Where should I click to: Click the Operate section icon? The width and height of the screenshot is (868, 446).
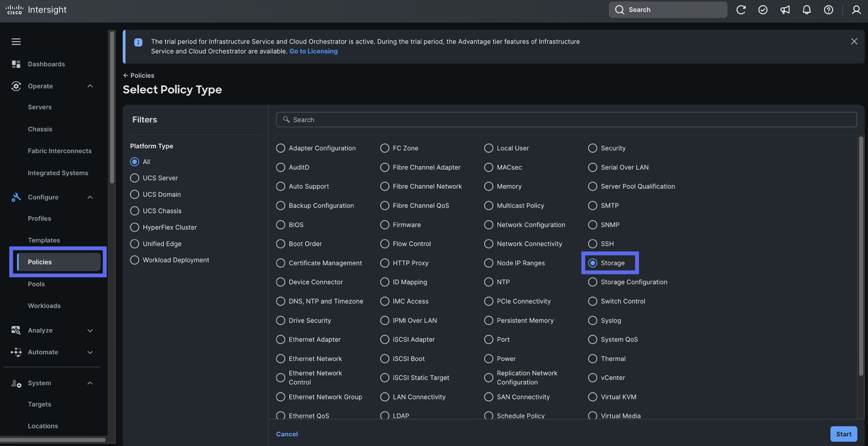point(16,86)
